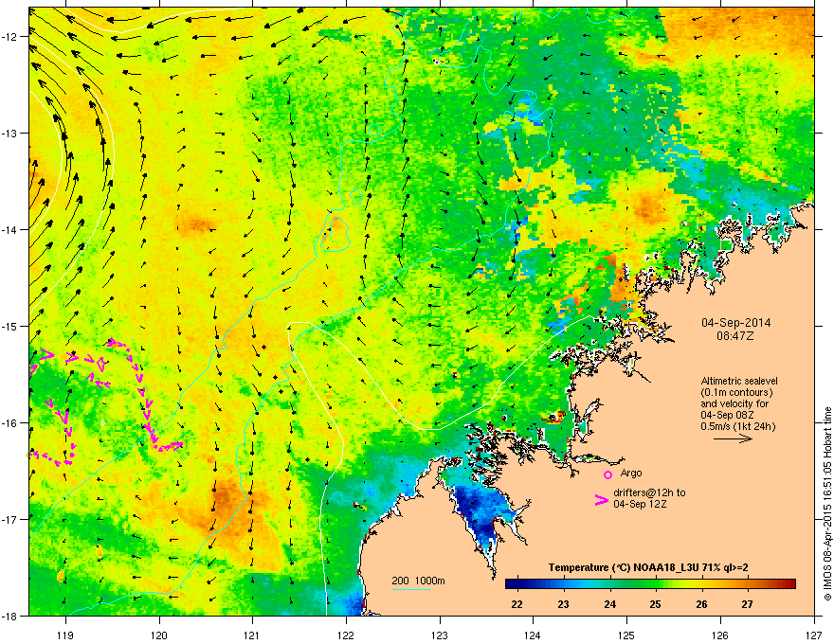Click longitude axis label 120
Screen dimensions: 834x644
[x=159, y=635]
